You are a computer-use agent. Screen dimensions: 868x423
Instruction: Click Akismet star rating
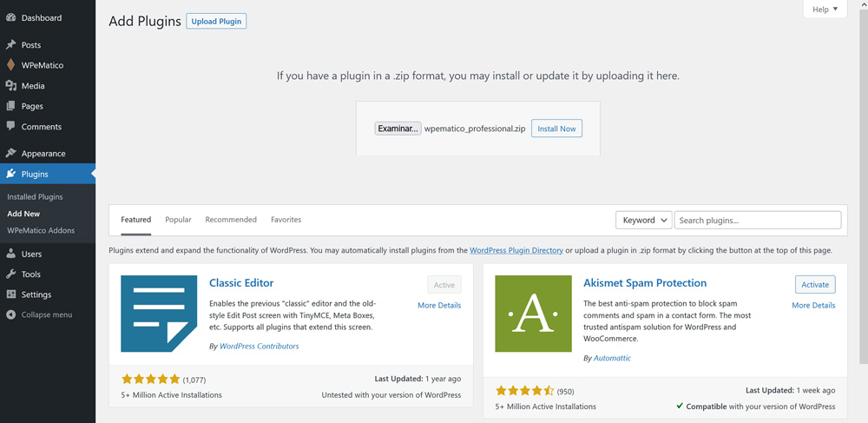(525, 391)
